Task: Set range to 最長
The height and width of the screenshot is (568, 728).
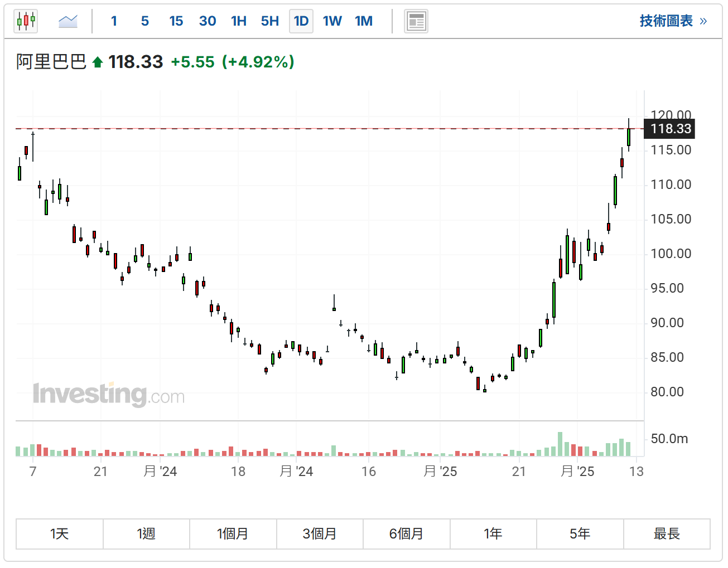Action: (667, 534)
